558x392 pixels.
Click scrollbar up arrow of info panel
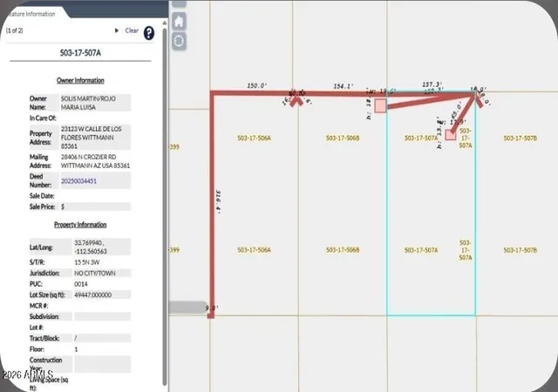click(x=165, y=24)
